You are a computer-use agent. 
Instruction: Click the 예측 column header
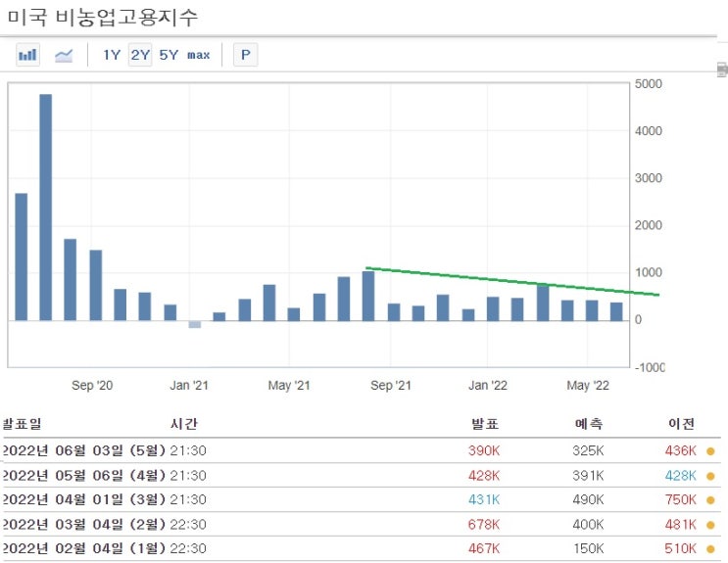589,423
